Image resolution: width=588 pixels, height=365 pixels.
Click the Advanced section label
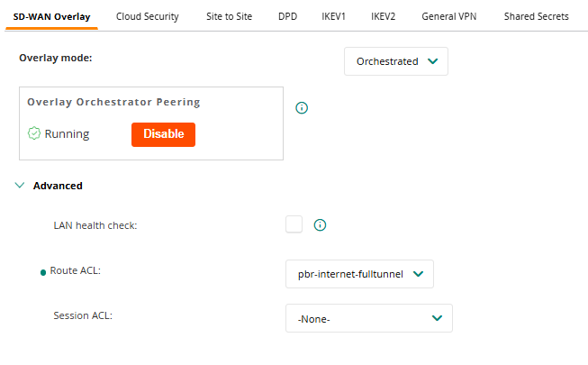pyautogui.click(x=58, y=186)
